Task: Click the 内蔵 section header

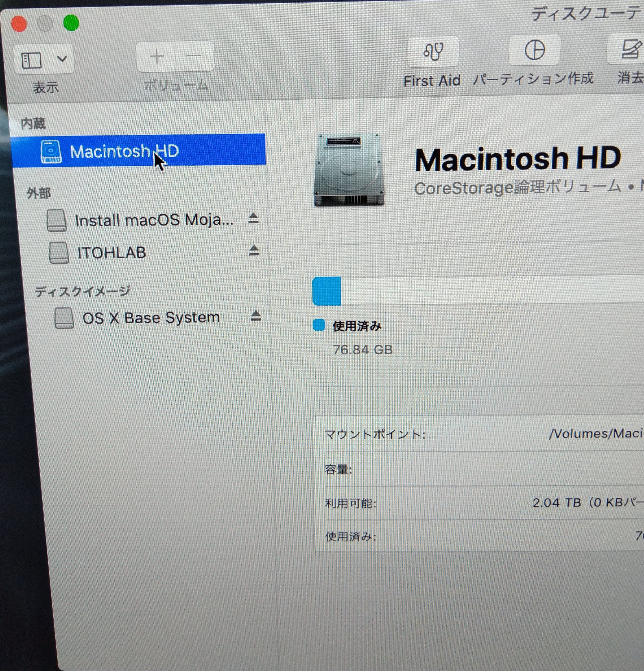Action: pos(33,124)
